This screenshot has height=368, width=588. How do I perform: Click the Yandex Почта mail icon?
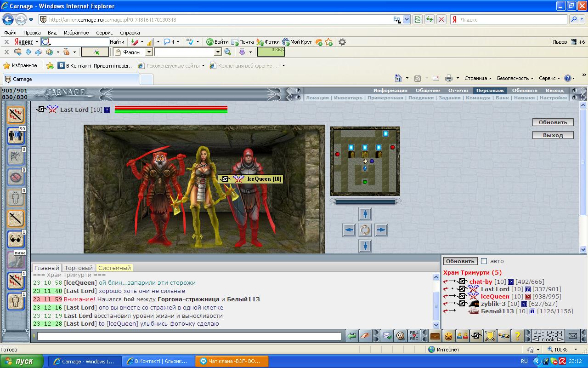point(243,42)
